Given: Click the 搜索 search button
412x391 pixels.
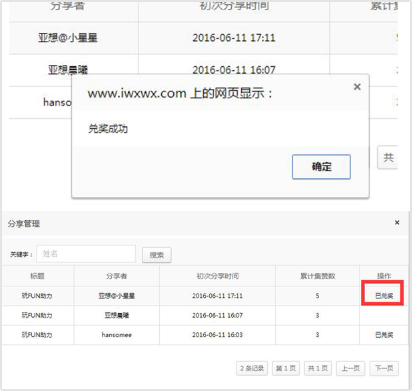Looking at the screenshot, I should 157,255.
